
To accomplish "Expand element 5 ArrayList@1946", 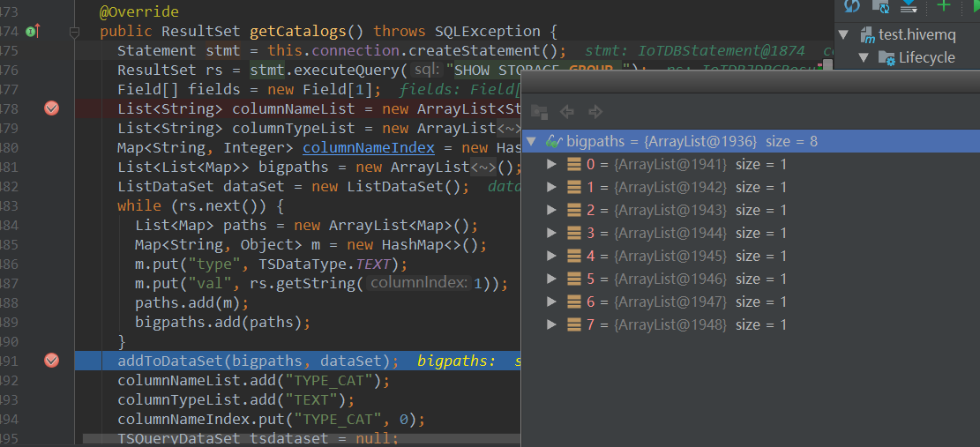I will click(551, 279).
